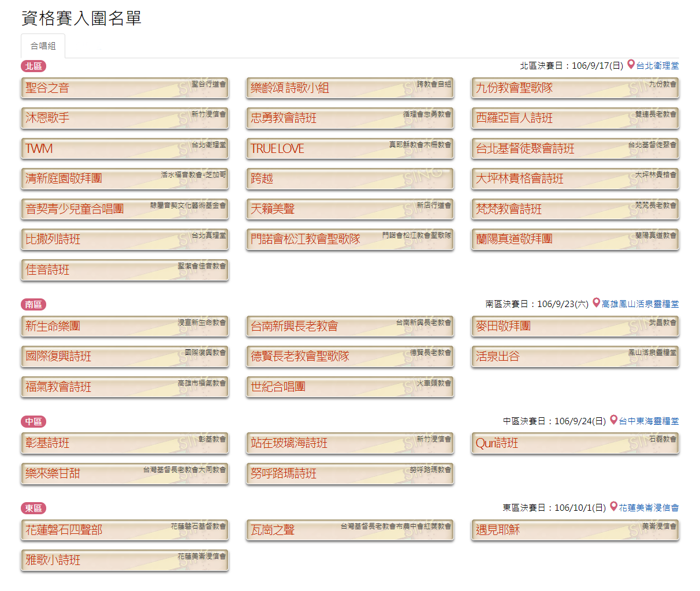The height and width of the screenshot is (591, 700).
Task: Click the map pin beside 高雄鳳山活泉靈糧堂
Action: (596, 303)
